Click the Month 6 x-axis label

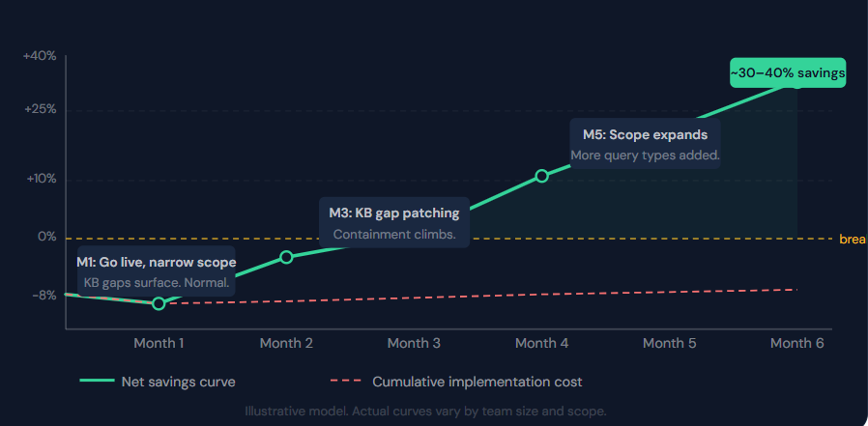coord(796,343)
